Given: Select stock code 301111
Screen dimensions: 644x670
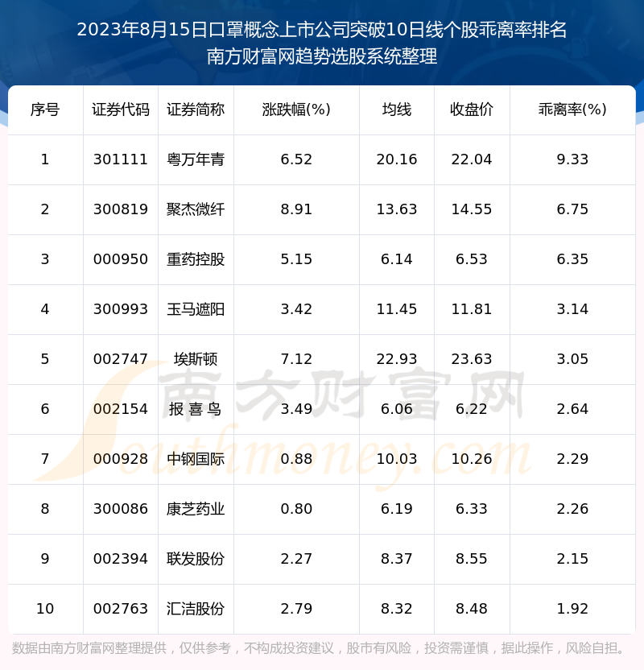Looking at the screenshot, I should pos(121,159).
